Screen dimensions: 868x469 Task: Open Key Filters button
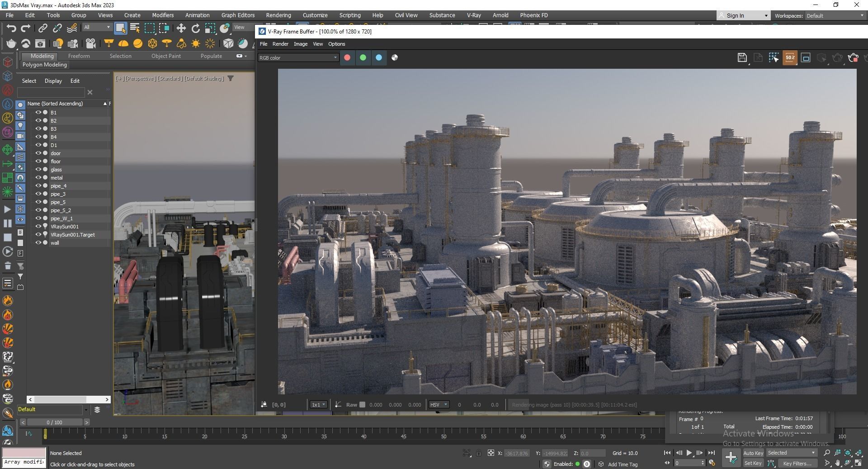(797, 463)
